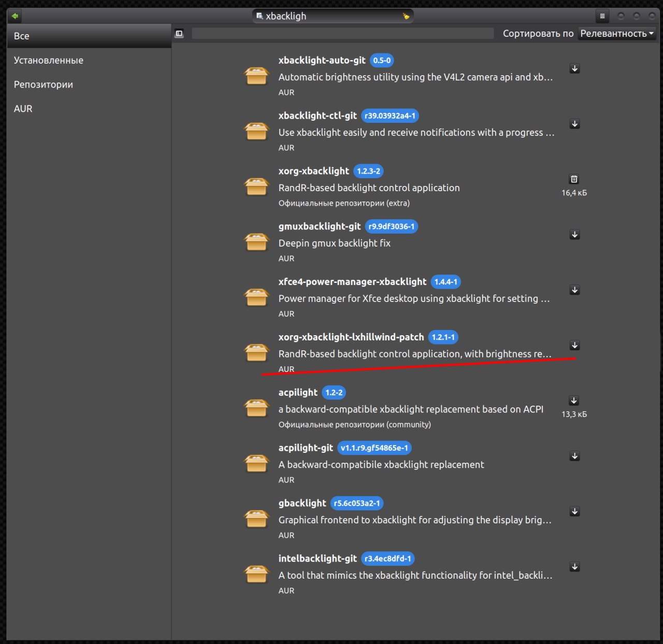Click 'A backward-compatibile xbacklight replacement' description
Viewport: 663px width, 644px height.
[381, 465]
